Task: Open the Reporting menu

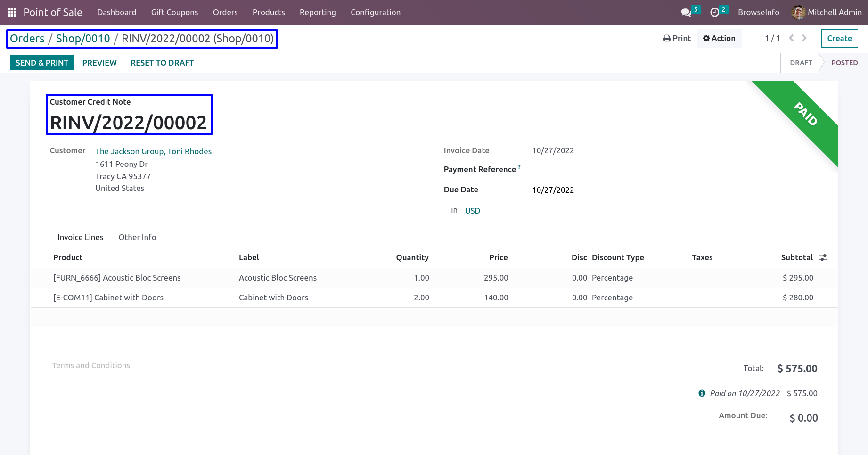Action: pos(318,12)
